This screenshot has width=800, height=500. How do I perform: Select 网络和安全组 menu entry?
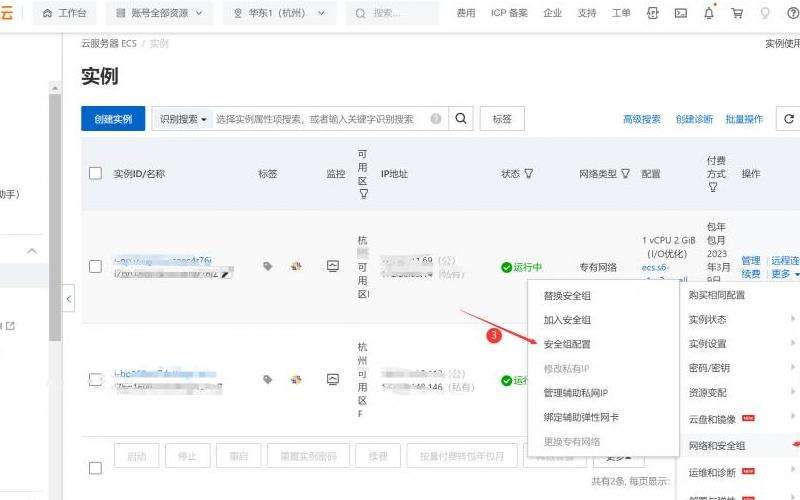click(716, 445)
